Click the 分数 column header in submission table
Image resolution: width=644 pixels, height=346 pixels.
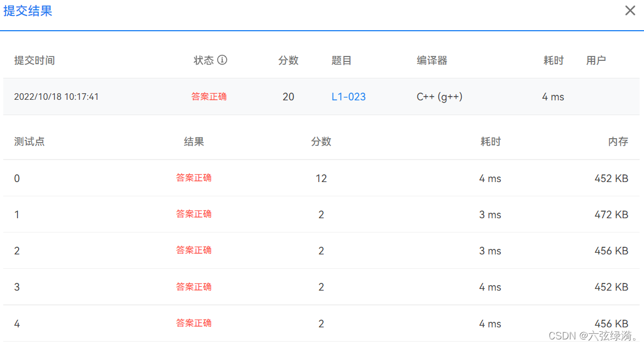pyautogui.click(x=288, y=60)
